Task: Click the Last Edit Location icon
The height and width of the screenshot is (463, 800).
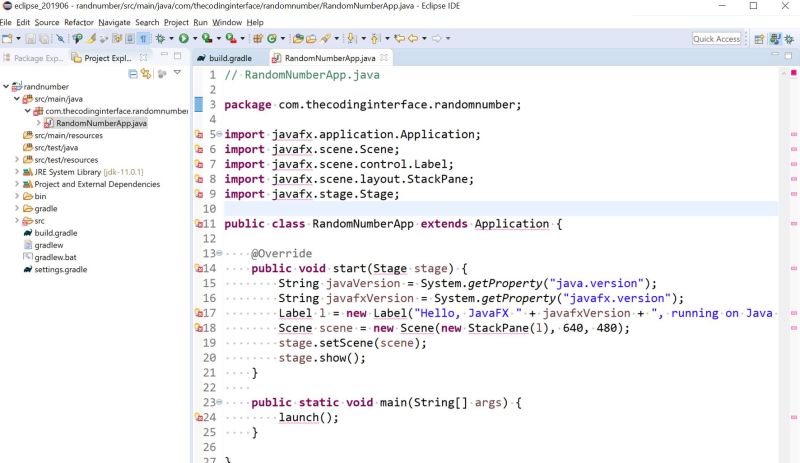Action: tap(399, 38)
